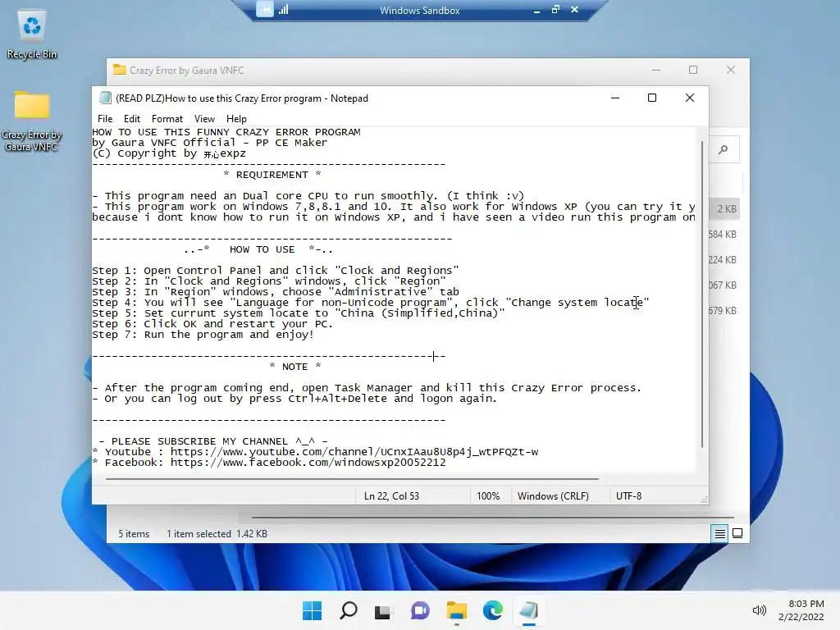This screenshot has width=840, height=630.
Task: Click the volume icon in system tray
Action: coord(759,610)
